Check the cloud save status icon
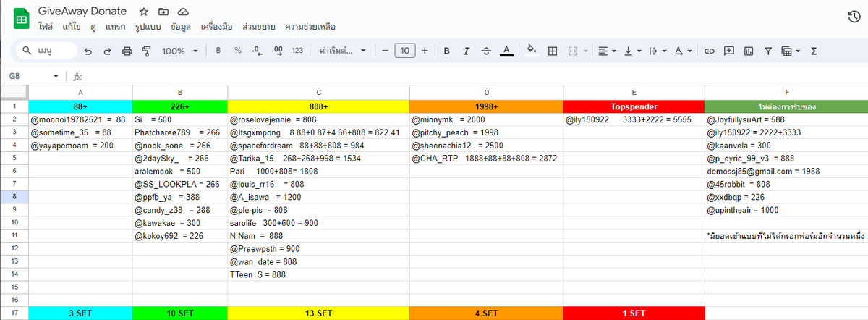Screen dimensions: 868x320 [183, 12]
